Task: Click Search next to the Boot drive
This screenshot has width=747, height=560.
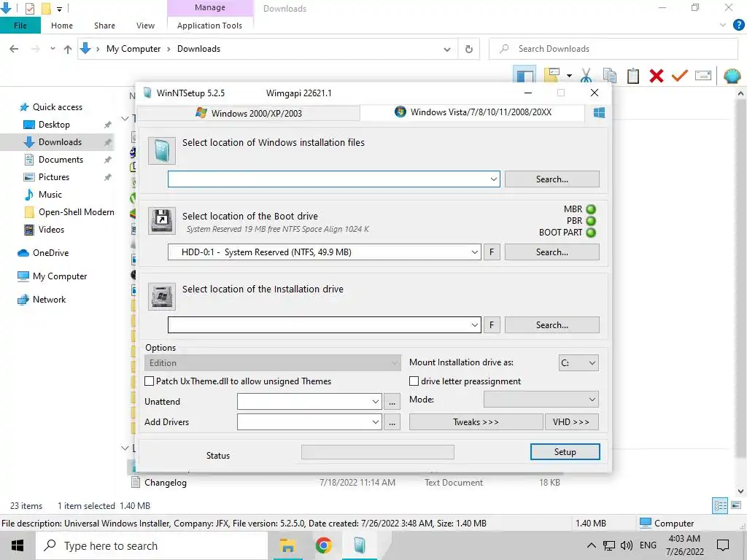Action: tap(551, 252)
